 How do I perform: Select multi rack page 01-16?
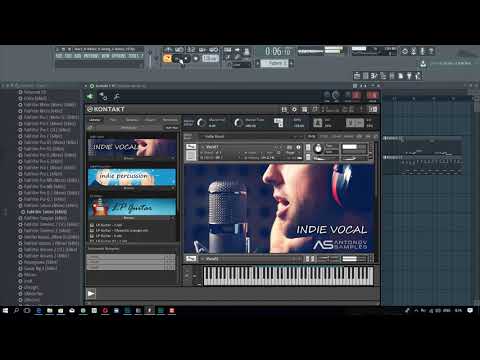(312, 136)
